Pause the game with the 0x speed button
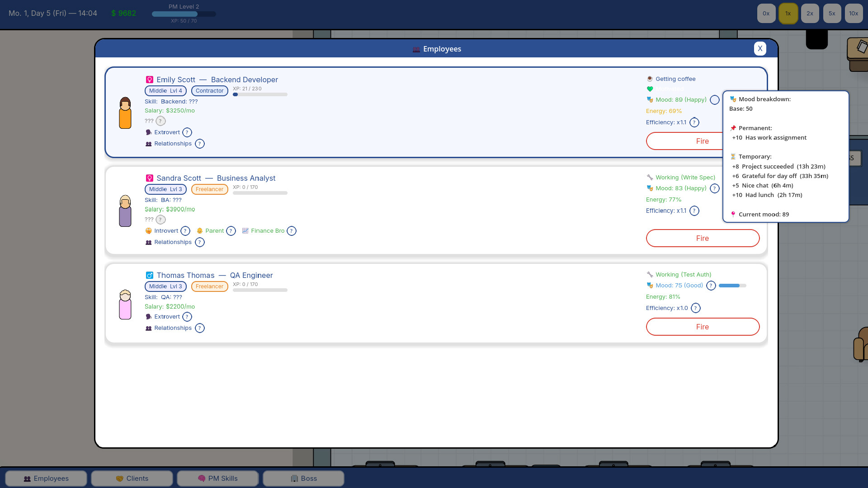 [x=766, y=13]
